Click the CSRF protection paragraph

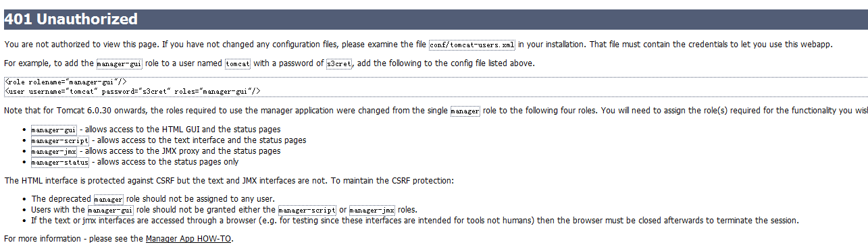[x=229, y=181]
